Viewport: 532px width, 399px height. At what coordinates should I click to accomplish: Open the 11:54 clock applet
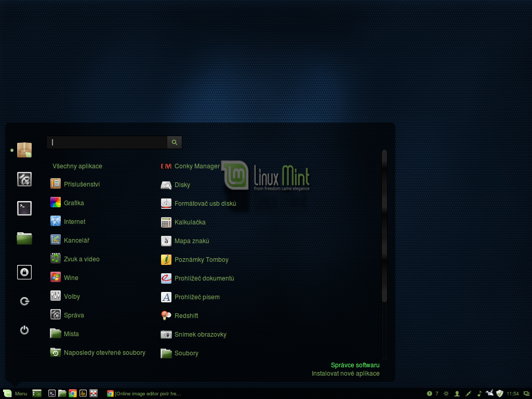click(x=513, y=394)
